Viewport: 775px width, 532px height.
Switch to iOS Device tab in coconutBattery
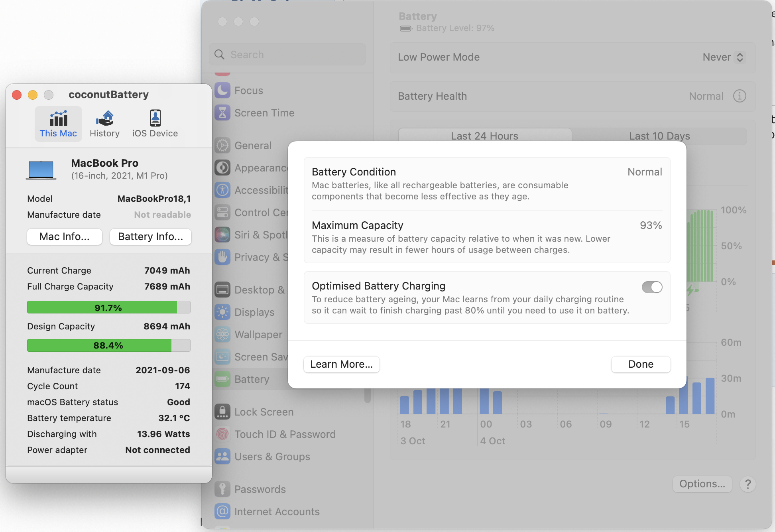[154, 122]
